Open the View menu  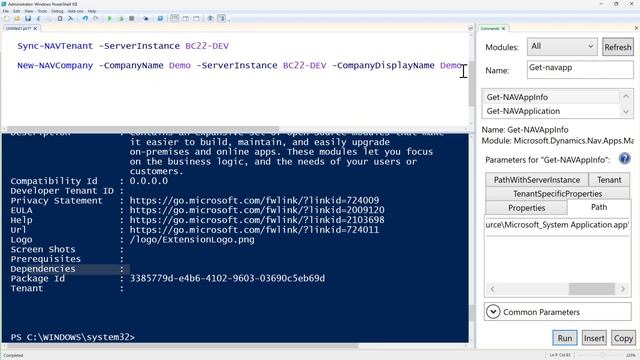point(29,11)
